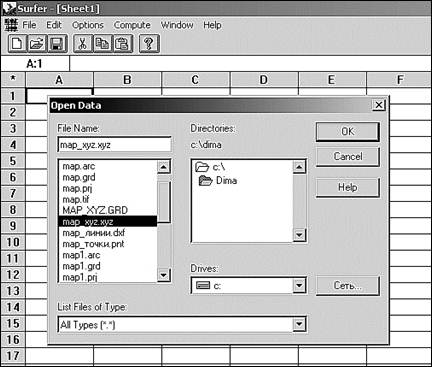Select the Dima folder in Directories list
Screen dimensions: 432x367
218,181
